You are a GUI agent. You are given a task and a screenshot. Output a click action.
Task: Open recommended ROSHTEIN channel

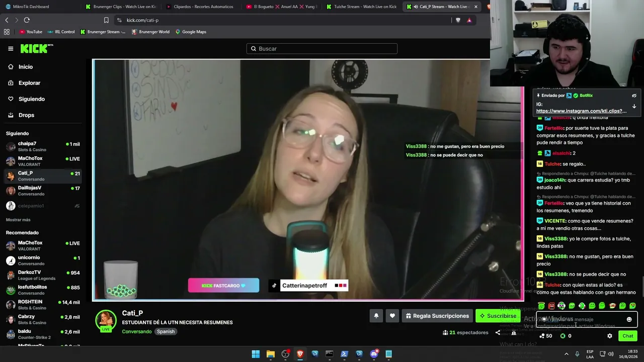click(x=43, y=305)
